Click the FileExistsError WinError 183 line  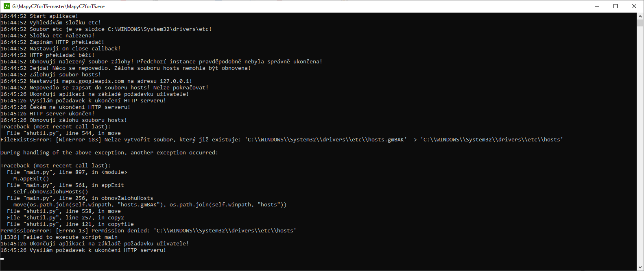[x=282, y=140]
